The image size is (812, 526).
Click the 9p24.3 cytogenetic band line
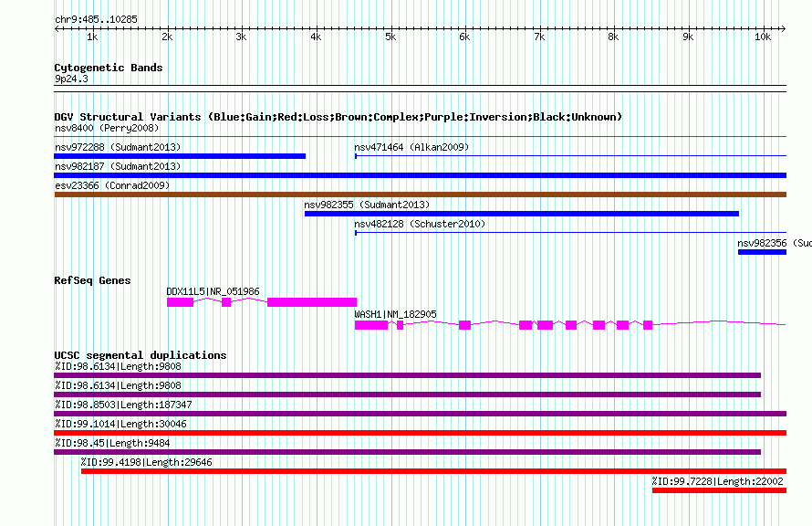coord(420,89)
